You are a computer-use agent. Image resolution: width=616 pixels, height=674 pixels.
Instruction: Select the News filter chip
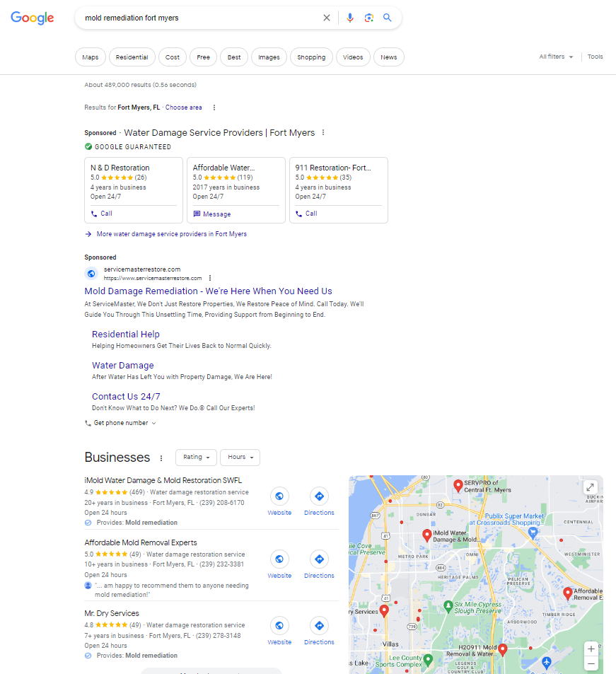click(x=388, y=57)
